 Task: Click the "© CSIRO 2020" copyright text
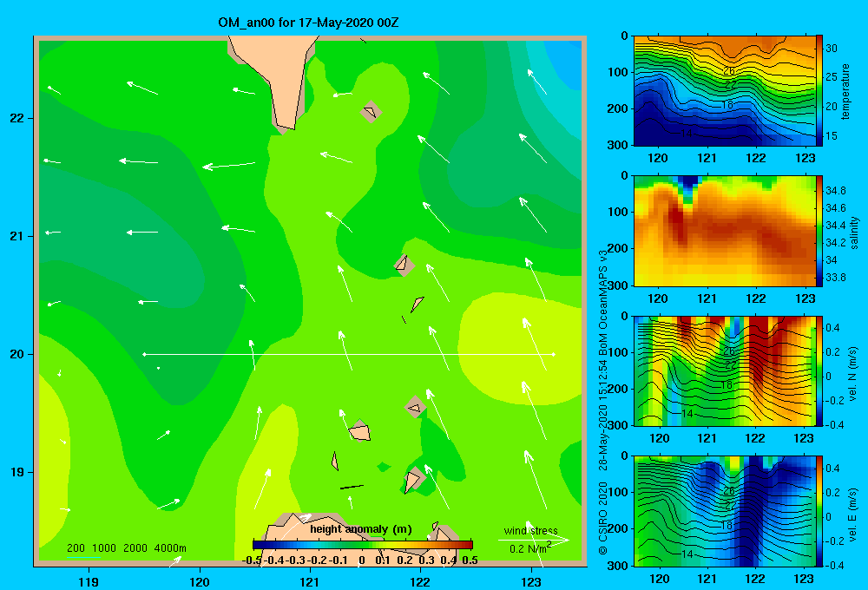(x=603, y=518)
